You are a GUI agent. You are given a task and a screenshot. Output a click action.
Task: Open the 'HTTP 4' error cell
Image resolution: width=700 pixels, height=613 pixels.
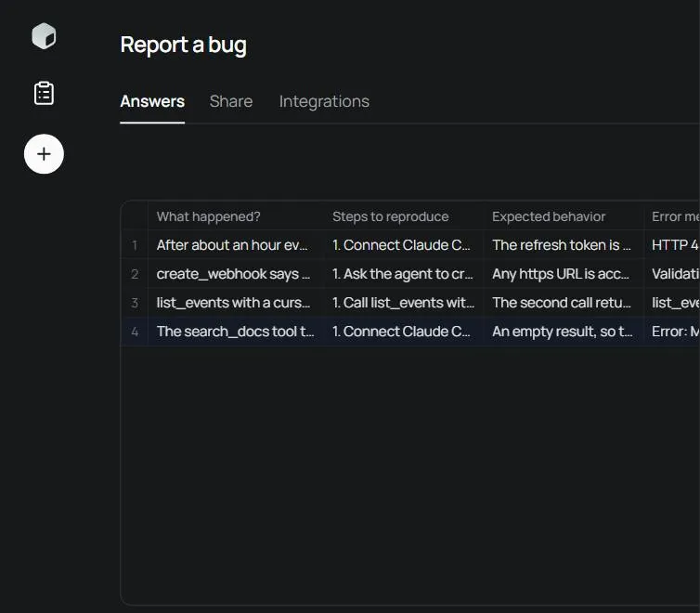coord(672,245)
